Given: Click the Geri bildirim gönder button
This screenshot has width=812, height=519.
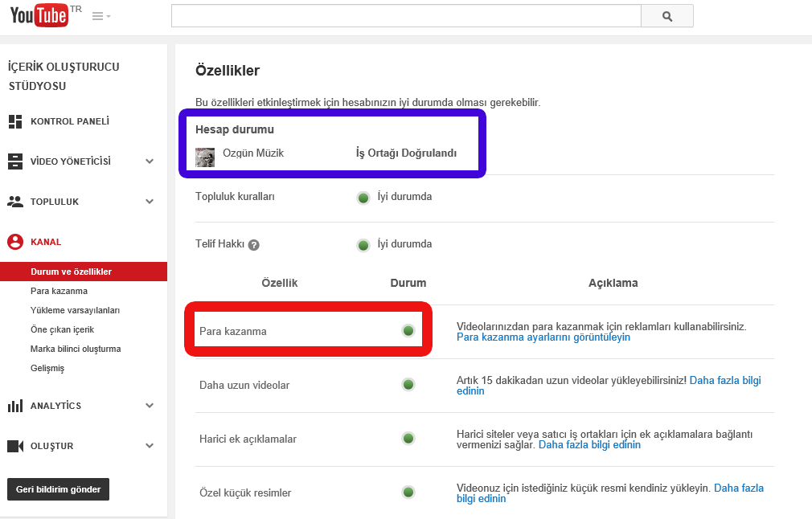Looking at the screenshot, I should coord(58,489).
